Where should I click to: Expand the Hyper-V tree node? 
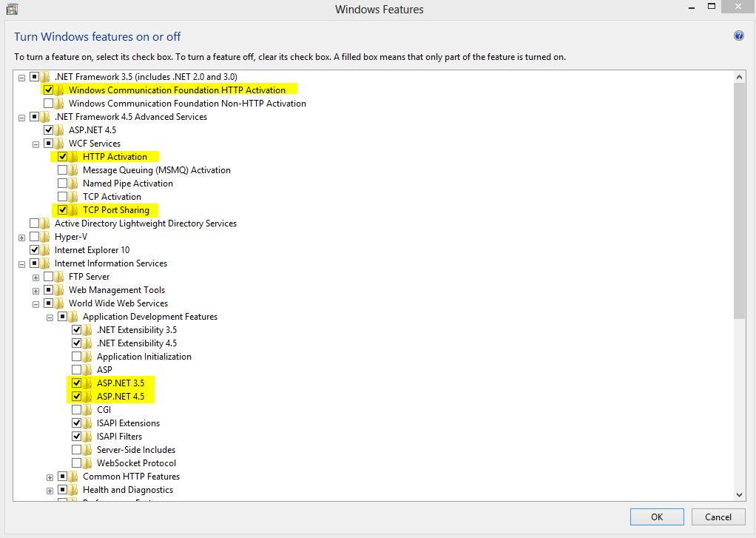pos(22,238)
